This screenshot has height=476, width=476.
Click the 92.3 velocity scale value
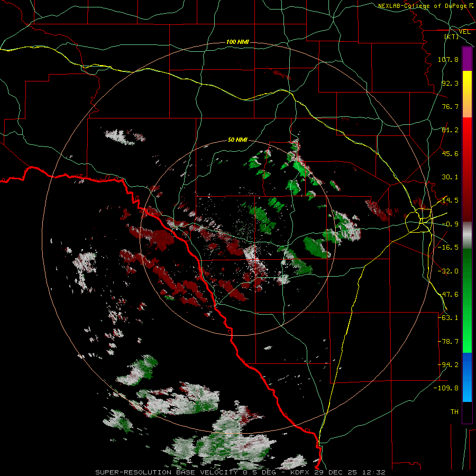pos(450,83)
